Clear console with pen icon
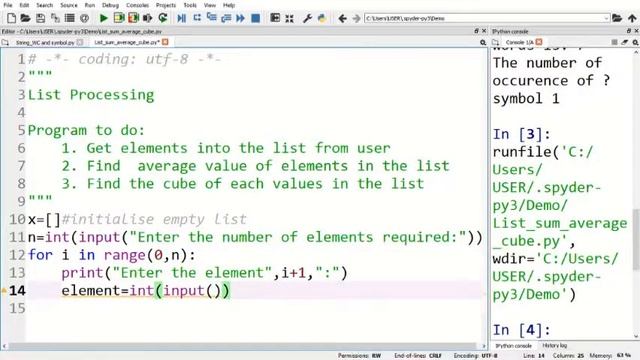640x360 pixels. [624, 42]
